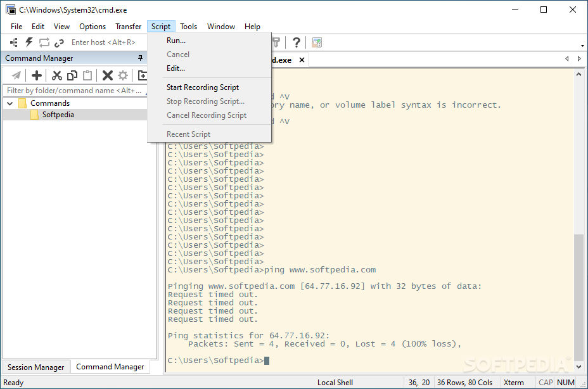Image resolution: width=588 pixels, height=389 pixels.
Task: Click the Quick Connect lightning icon
Action: [29, 42]
